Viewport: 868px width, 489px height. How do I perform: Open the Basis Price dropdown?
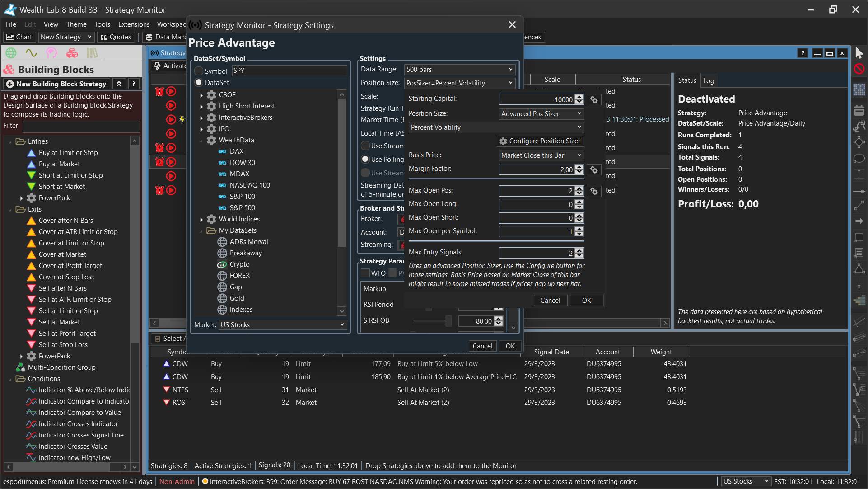[541, 155]
